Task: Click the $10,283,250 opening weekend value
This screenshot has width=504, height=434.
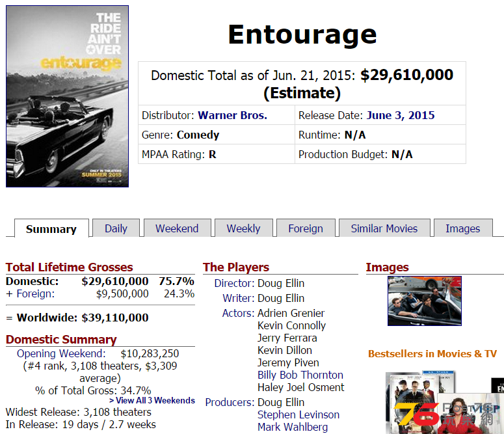Action: tap(150, 353)
